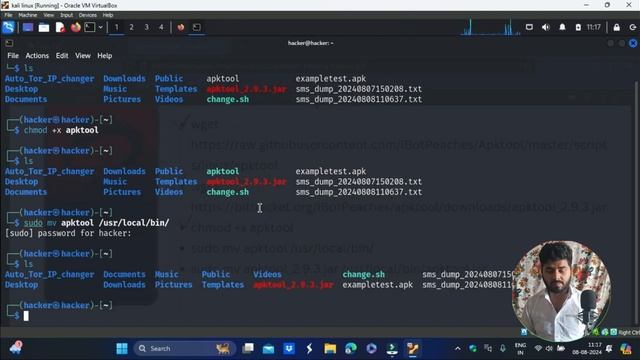Switch to Kali workspace 3
This screenshot has width=640, height=360.
tap(146, 27)
